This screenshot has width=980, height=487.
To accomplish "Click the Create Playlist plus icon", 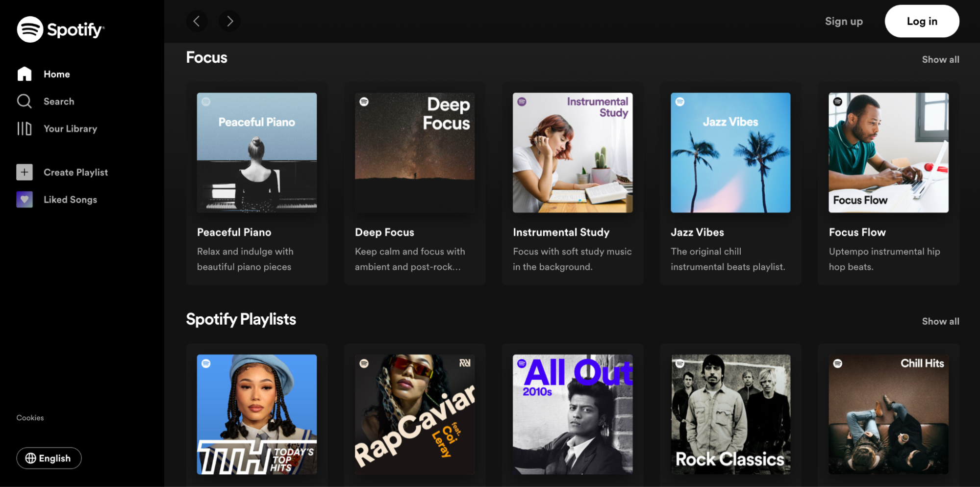I will [24, 172].
